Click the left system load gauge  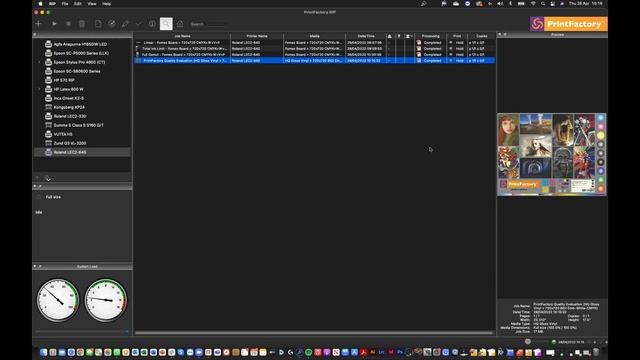click(x=58, y=300)
